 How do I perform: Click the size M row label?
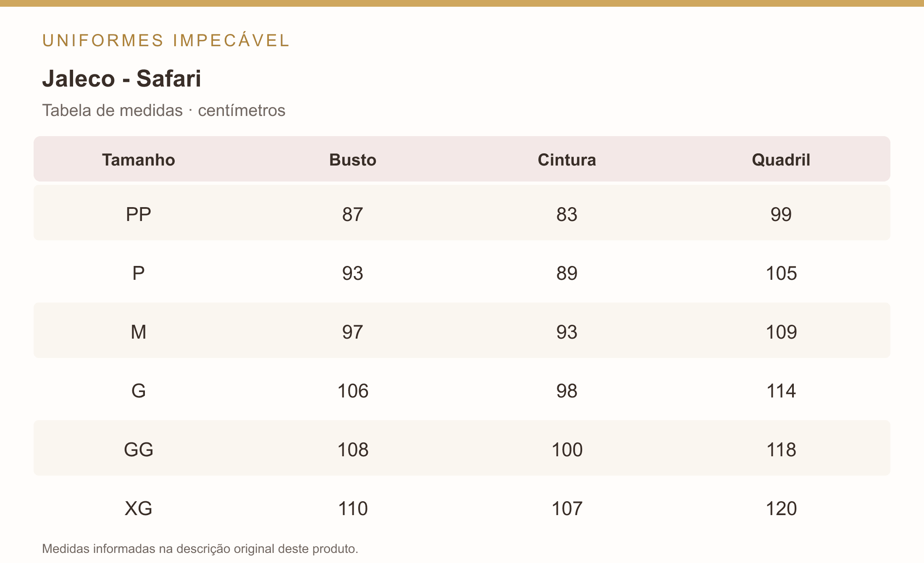139,332
